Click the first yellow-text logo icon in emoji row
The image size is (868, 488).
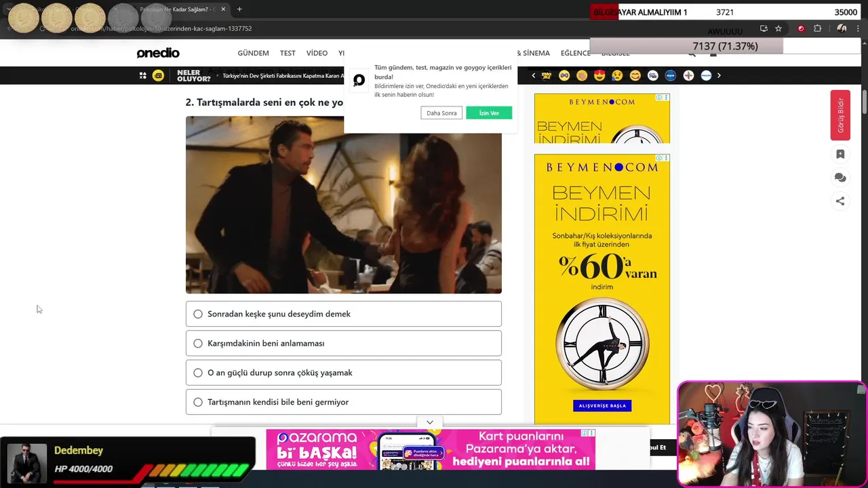tap(547, 75)
